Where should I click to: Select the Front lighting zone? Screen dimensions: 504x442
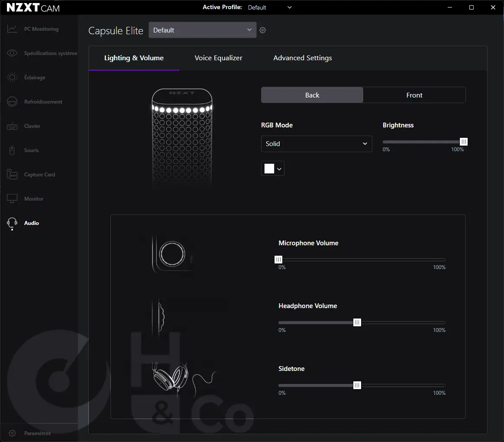414,95
